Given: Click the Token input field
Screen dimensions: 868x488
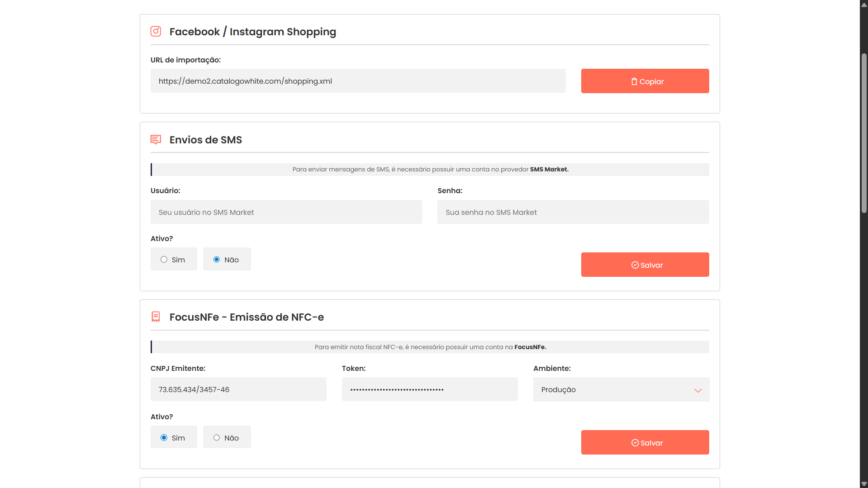Looking at the screenshot, I should [429, 389].
